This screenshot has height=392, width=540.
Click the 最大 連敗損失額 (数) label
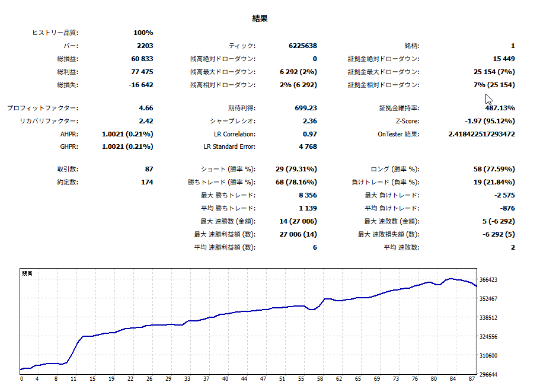tap(389, 235)
